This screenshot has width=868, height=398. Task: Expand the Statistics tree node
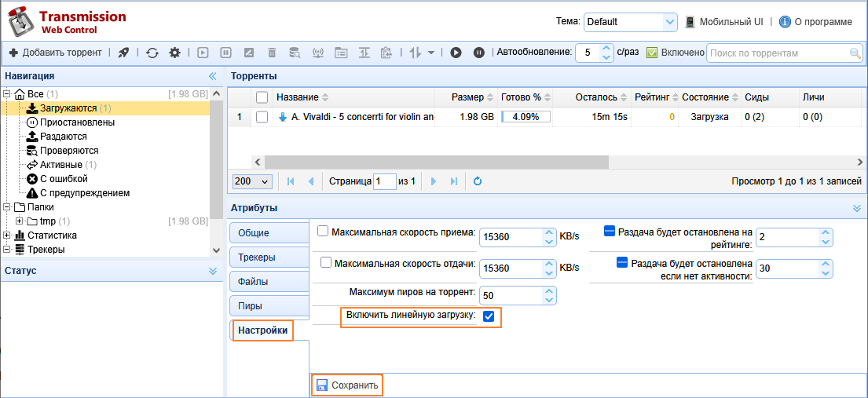coord(8,235)
